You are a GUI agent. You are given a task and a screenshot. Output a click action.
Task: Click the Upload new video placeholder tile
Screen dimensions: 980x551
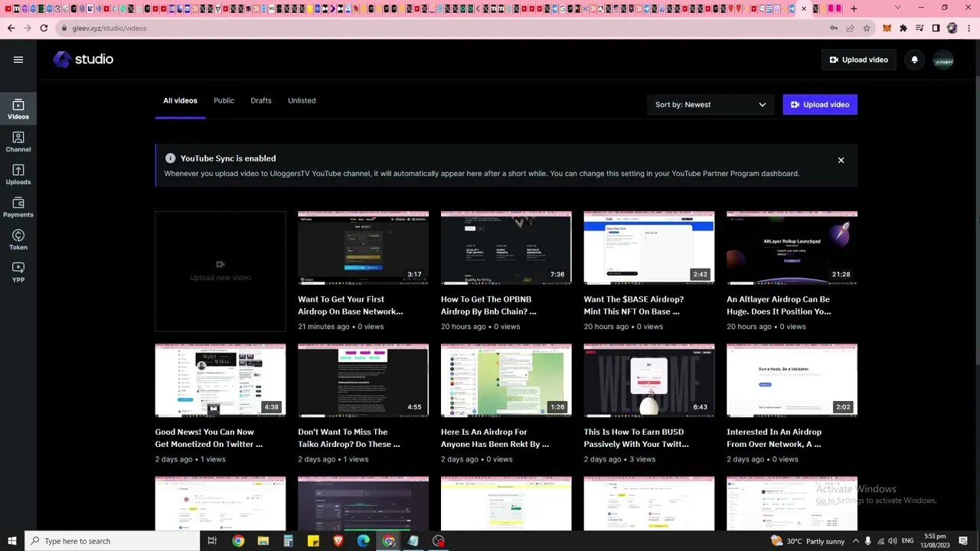pos(220,271)
